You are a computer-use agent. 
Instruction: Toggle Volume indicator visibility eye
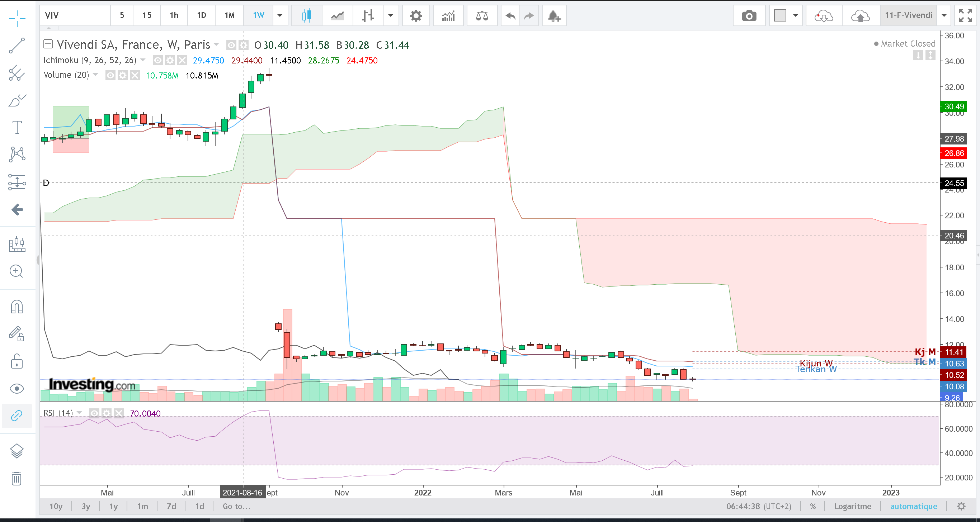click(x=110, y=75)
